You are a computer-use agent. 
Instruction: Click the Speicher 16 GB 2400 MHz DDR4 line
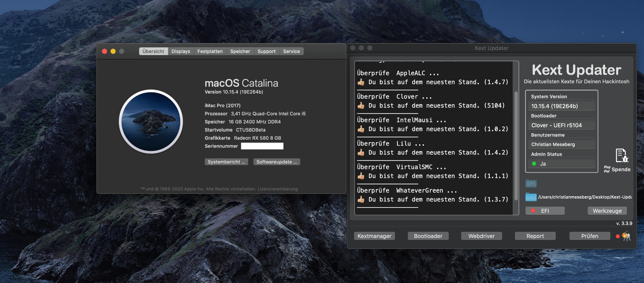pyautogui.click(x=243, y=122)
